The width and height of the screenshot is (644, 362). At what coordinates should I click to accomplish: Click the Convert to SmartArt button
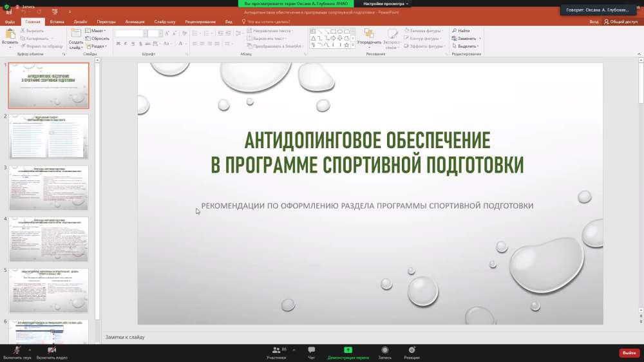tap(274, 46)
